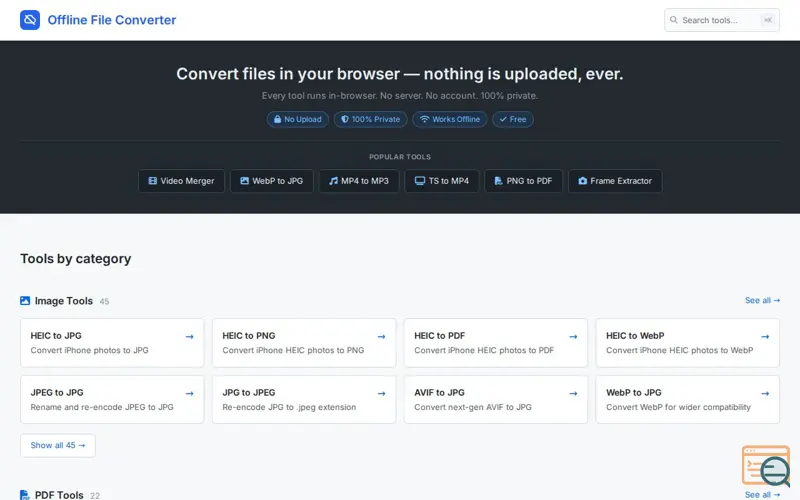Click the arrow on HEIC to PNG card
The image size is (800, 500).
point(381,337)
